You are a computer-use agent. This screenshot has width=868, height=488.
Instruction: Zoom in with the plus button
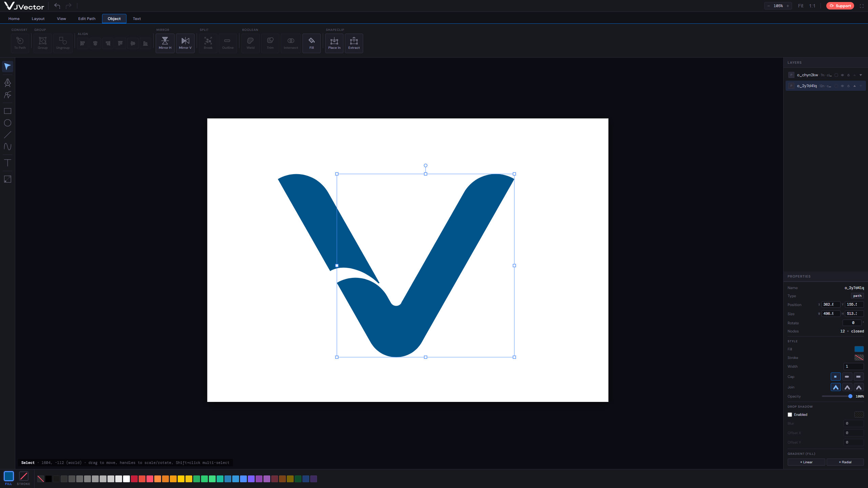(788, 6)
